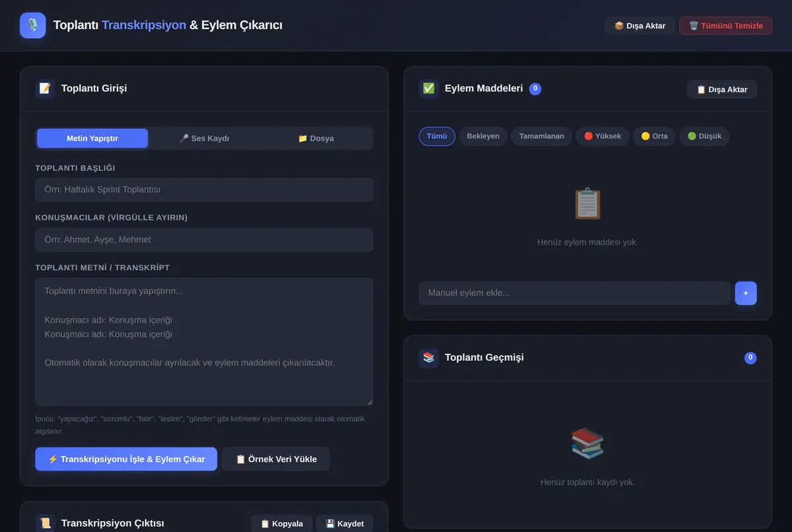Load sample data with Örnek Veri Yükle
Viewport: 792px width, 532px height.
[276, 459]
